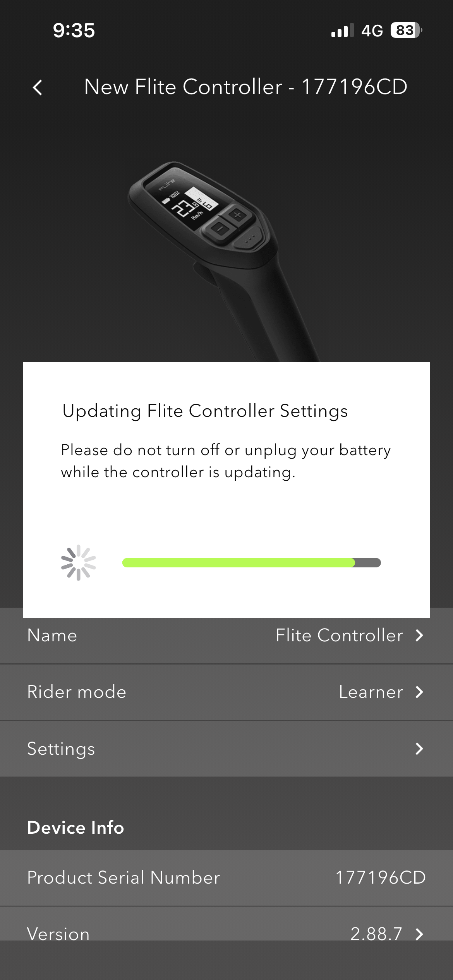This screenshot has height=980, width=453.
Task: Open Settings row chevron
Action: click(x=419, y=749)
